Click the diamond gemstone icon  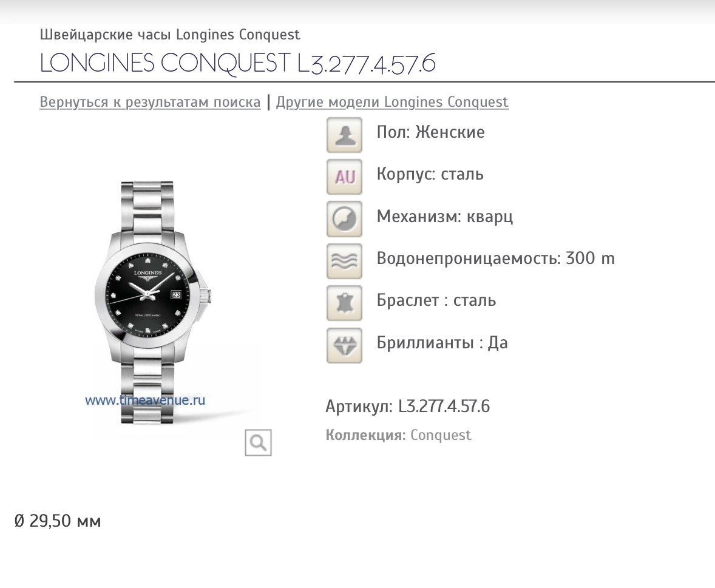point(344,345)
